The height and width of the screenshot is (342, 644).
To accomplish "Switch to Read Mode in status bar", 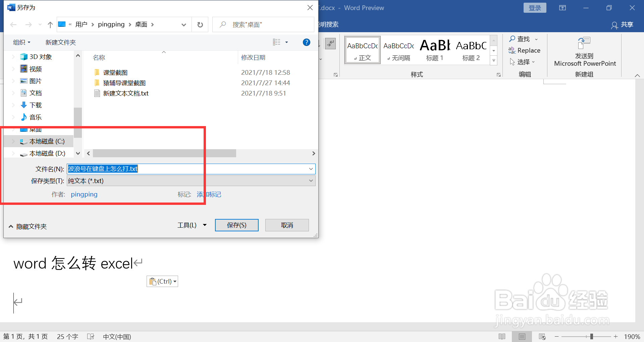I will click(x=502, y=336).
